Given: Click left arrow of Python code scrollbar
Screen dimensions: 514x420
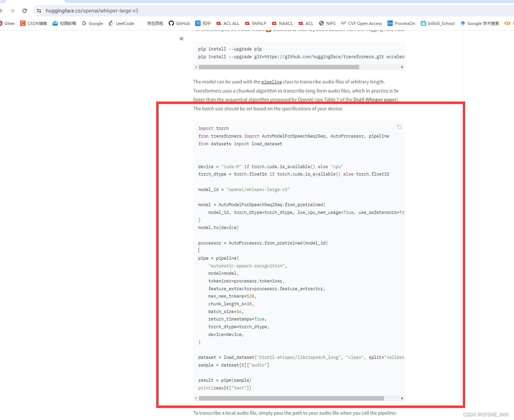Looking at the screenshot, I should click(196, 398).
